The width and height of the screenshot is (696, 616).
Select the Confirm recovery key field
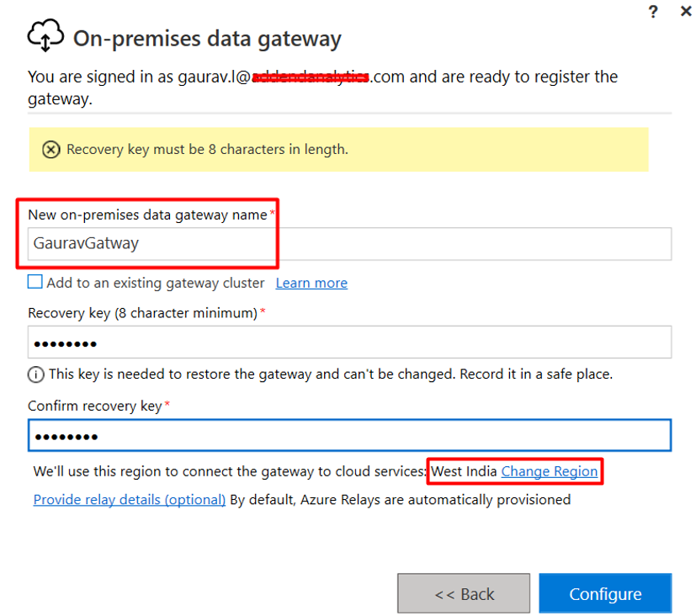(x=349, y=436)
